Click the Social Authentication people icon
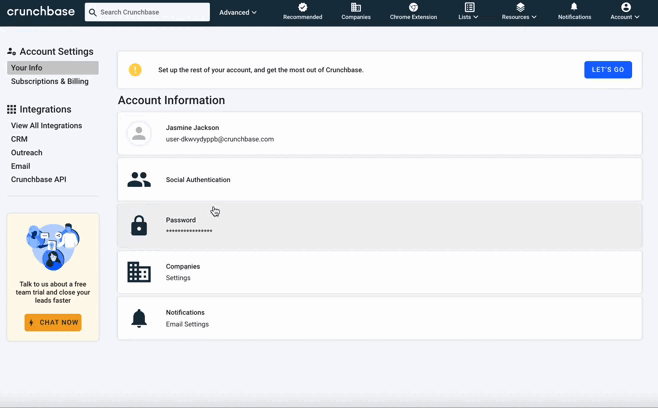 [139, 179]
